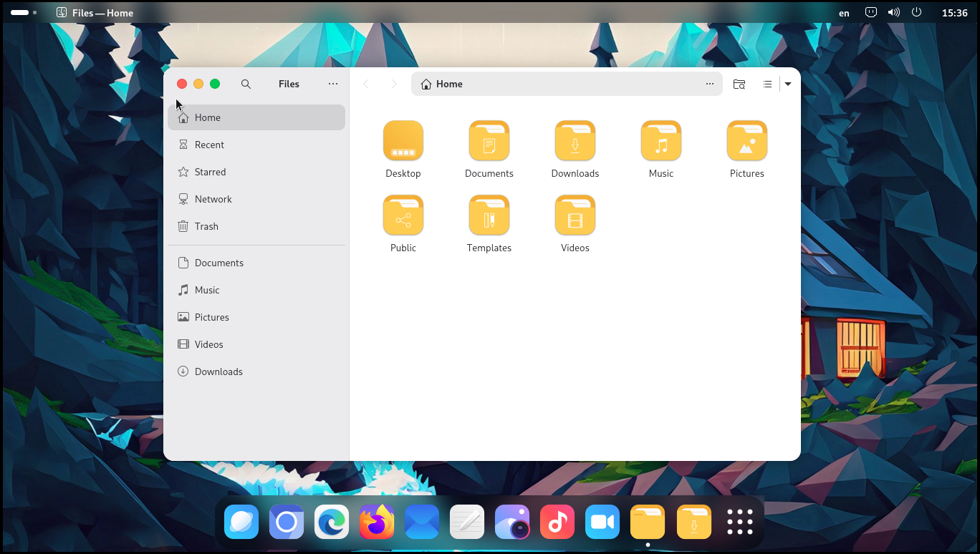Open Documents bookmark in sidebar
The image size is (980, 554).
tap(256, 263)
